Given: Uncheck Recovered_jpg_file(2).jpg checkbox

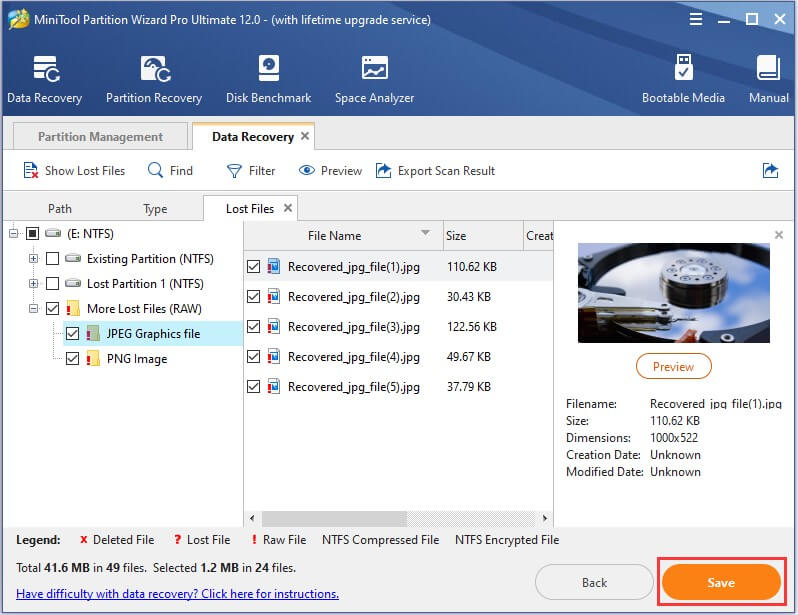Looking at the screenshot, I should [253, 296].
